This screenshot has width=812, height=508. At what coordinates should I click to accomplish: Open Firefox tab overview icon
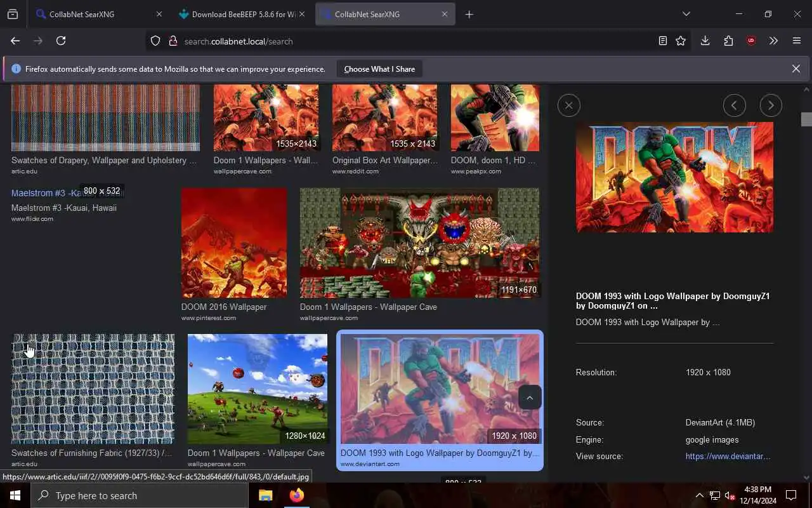coord(13,14)
